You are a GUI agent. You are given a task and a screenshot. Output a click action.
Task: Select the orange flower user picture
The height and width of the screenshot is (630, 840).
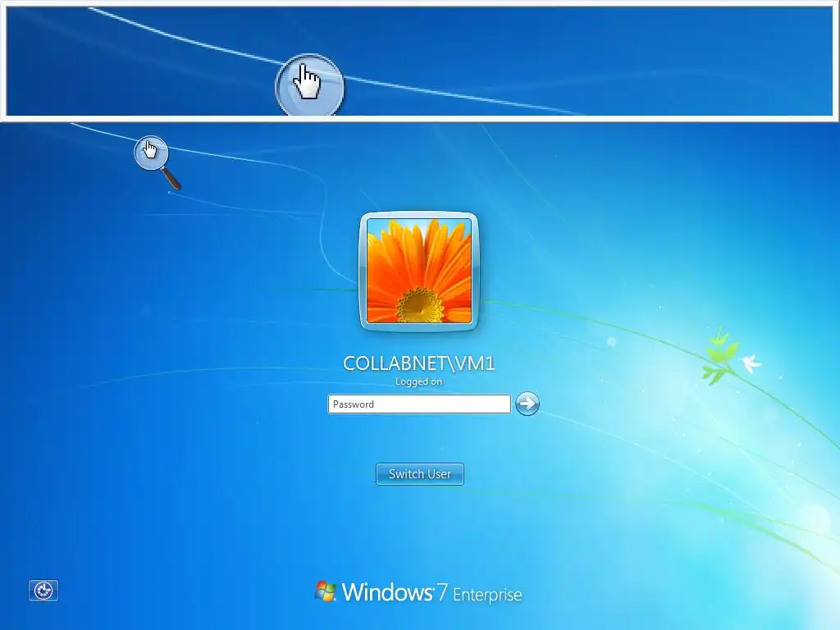419,271
